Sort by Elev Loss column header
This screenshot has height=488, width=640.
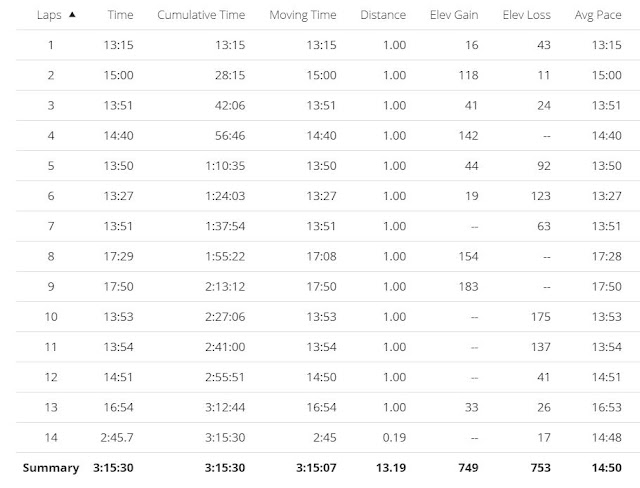[x=527, y=15]
